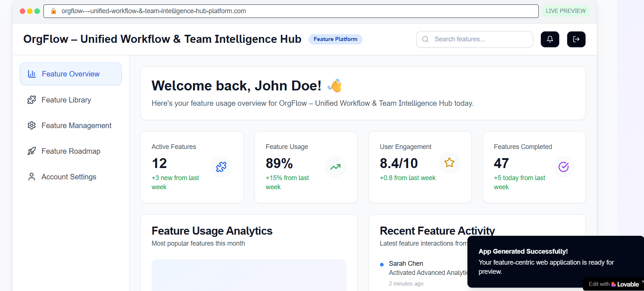Click the person icon beside Account Settings
Screen dimensions: 644x291
click(x=32, y=177)
